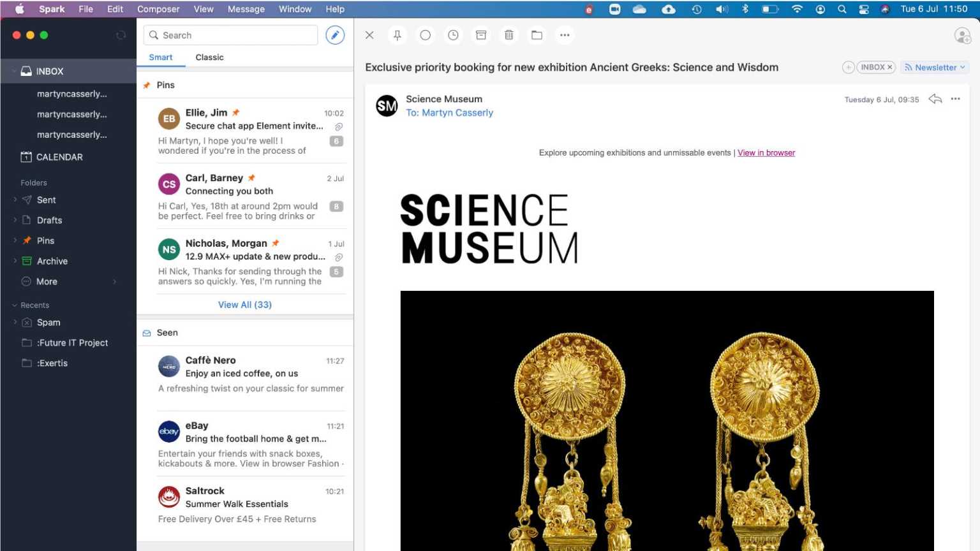Compose a new email with the pencil icon

pyautogui.click(x=334, y=35)
